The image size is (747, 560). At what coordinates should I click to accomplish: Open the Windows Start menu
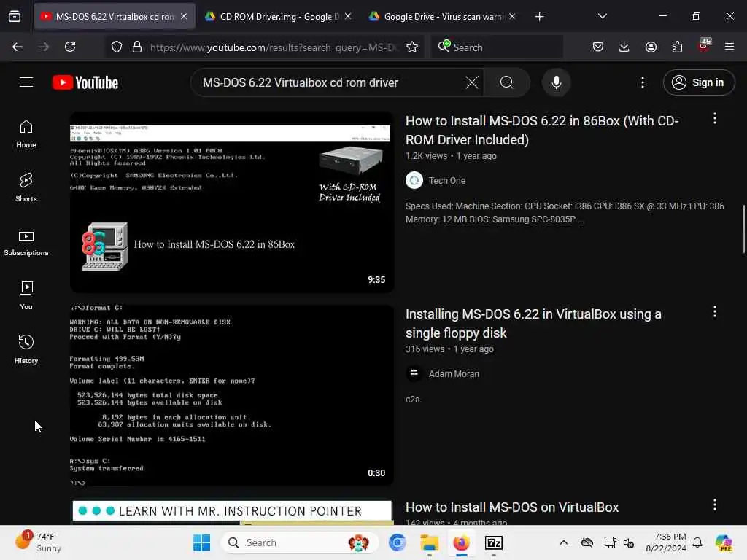201,542
